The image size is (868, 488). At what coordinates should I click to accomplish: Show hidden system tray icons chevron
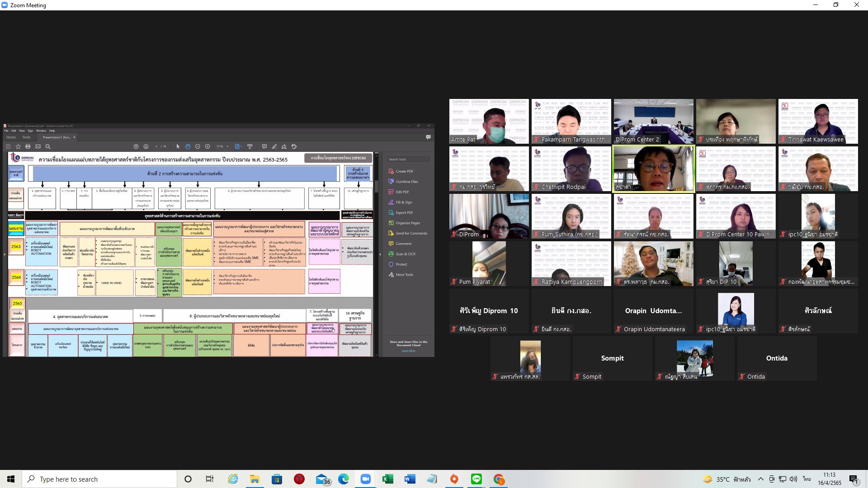(760, 479)
